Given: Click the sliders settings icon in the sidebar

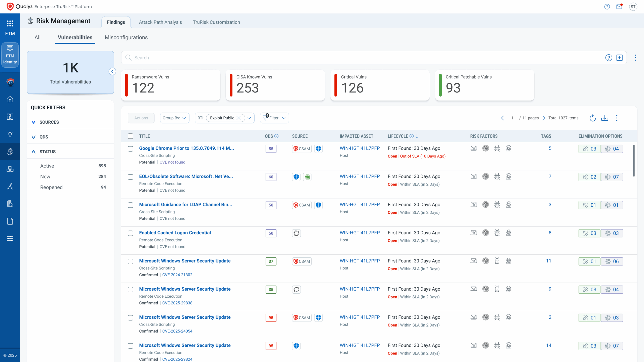Looking at the screenshot, I should 10,238.
